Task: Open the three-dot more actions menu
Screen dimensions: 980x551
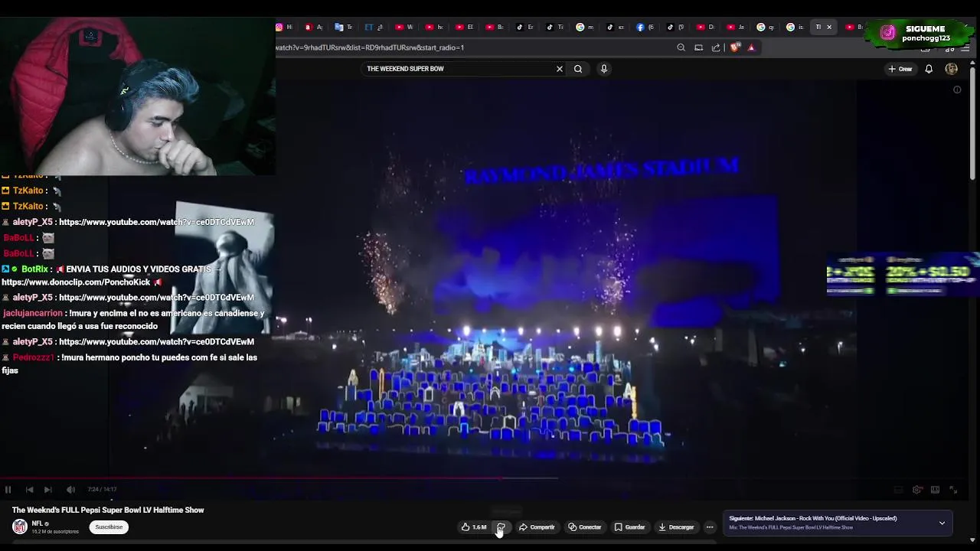Action: 710,527
